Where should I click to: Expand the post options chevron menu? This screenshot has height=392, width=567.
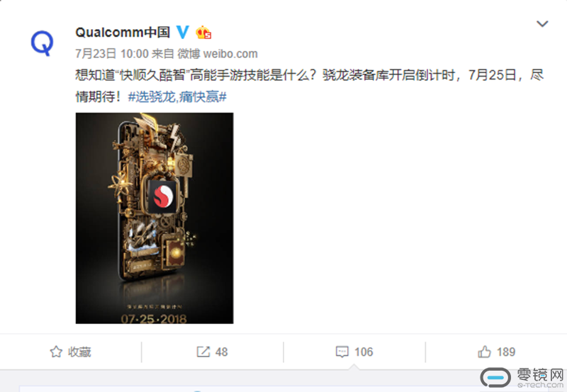(542, 24)
